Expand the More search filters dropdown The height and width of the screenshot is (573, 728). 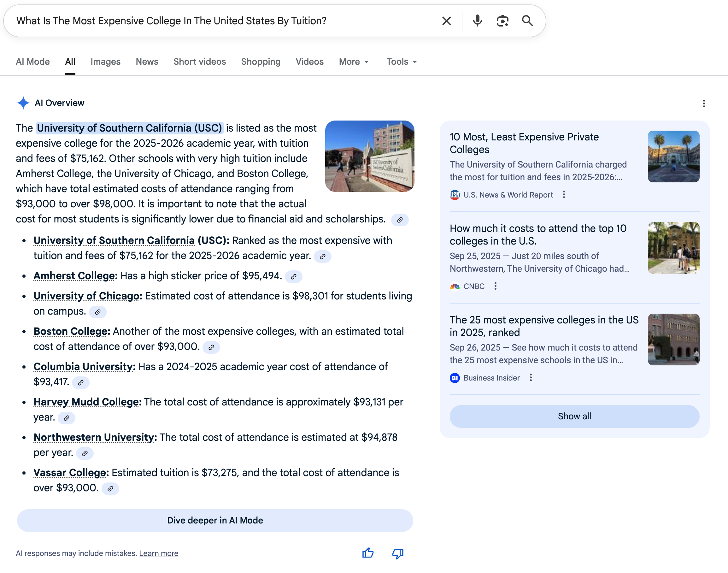[354, 62]
